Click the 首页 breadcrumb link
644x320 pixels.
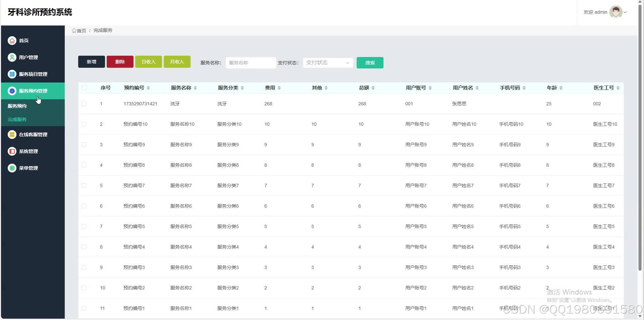pos(82,31)
